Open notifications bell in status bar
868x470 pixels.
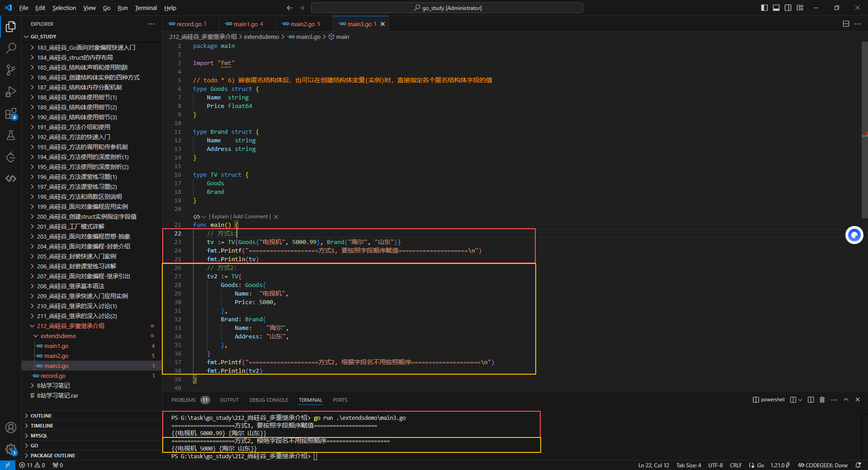[x=858, y=465]
